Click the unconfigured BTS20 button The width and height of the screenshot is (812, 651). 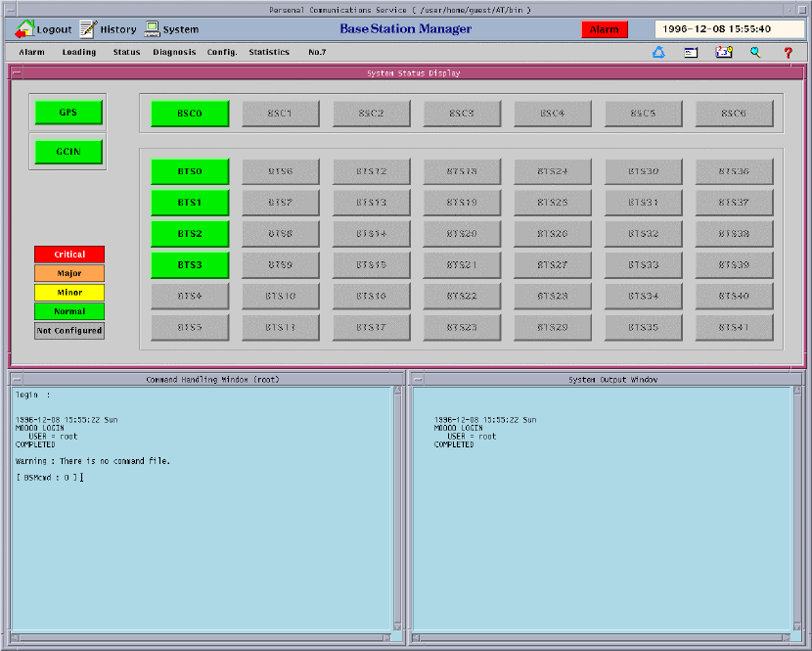click(x=462, y=233)
